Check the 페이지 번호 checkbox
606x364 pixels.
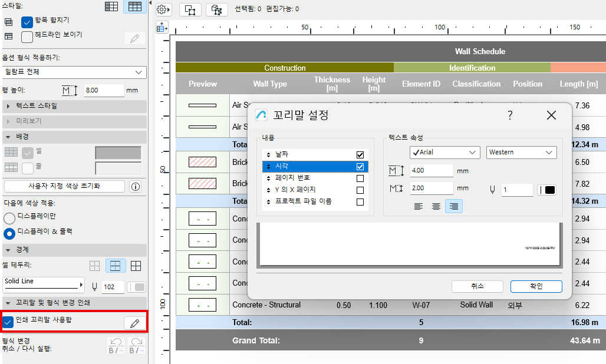(360, 178)
